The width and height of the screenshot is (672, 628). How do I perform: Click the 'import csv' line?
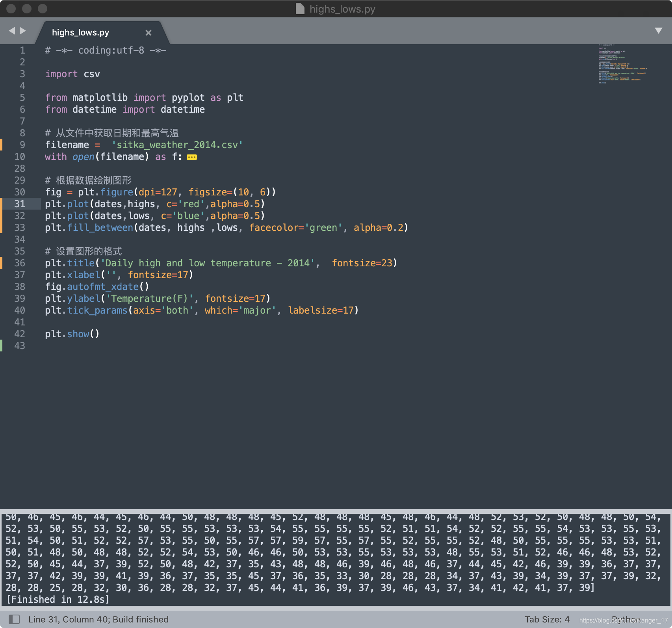72,74
